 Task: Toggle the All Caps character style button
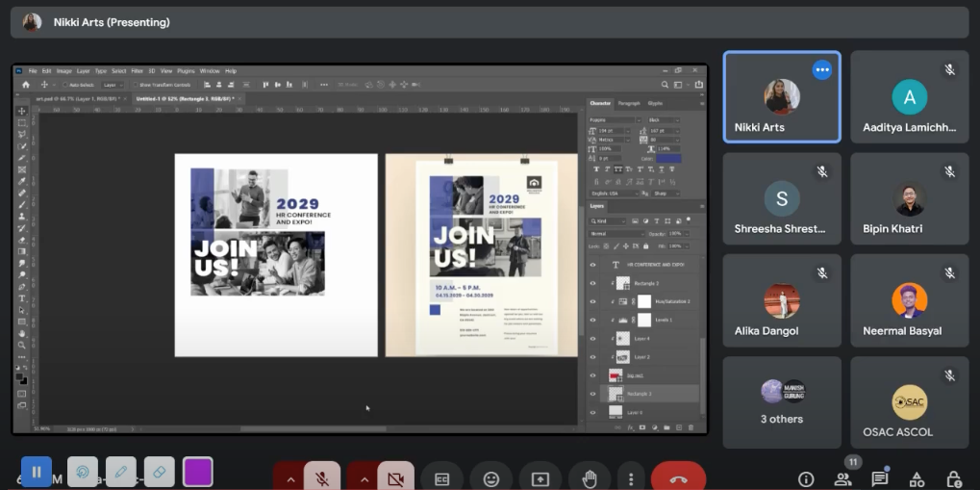(x=618, y=169)
